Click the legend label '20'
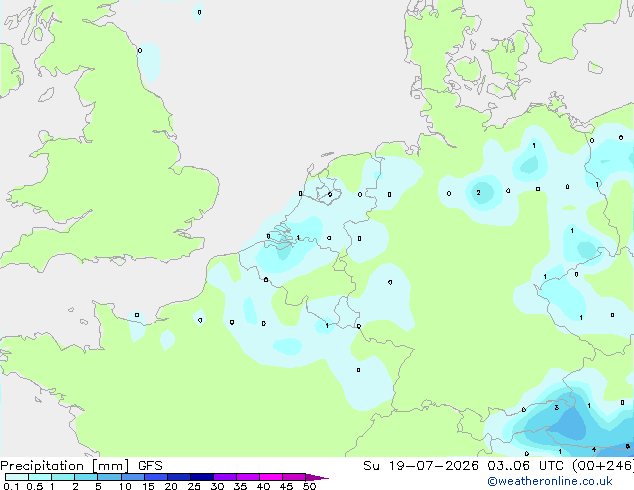 [x=171, y=486]
